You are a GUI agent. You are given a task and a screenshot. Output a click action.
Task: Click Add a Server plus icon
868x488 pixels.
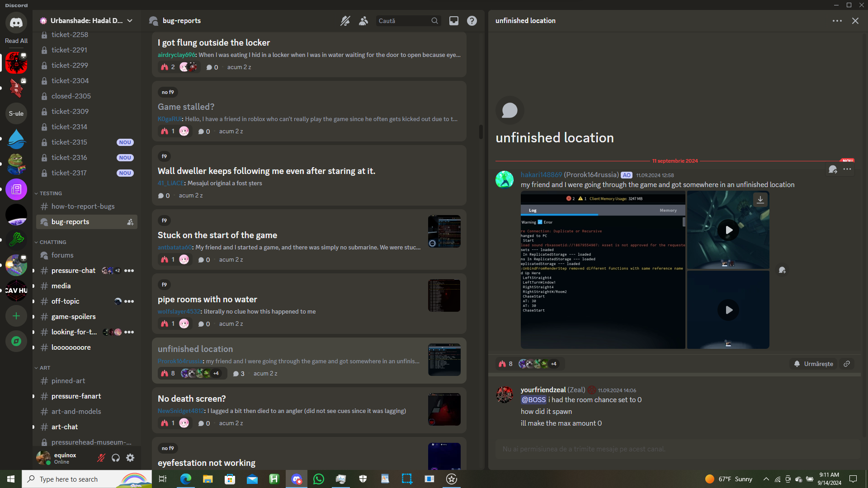[16, 316]
